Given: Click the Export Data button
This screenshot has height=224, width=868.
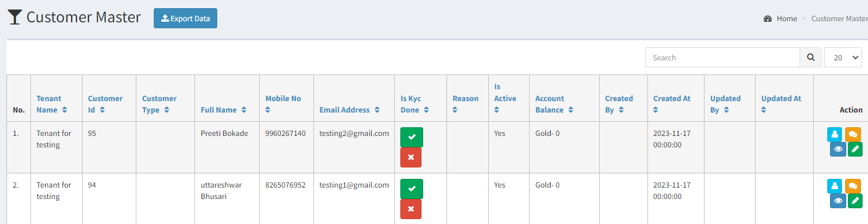Looking at the screenshot, I should coord(185,18).
